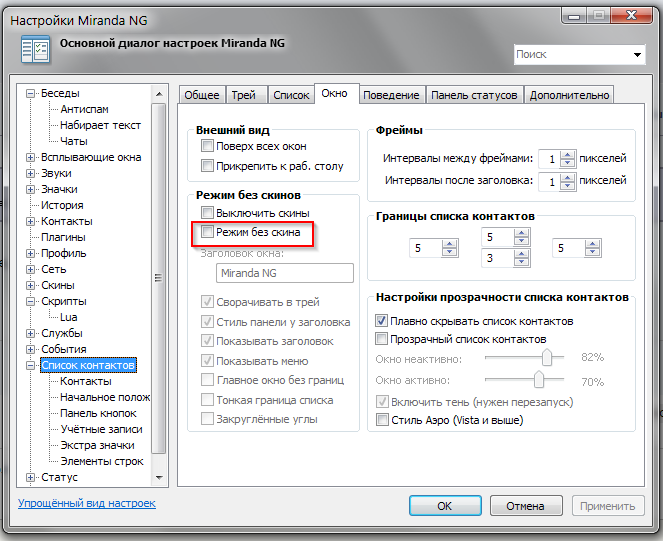The height and width of the screenshot is (541, 663).
Task: Expand the 'Службы' tree node
Action: [30, 333]
